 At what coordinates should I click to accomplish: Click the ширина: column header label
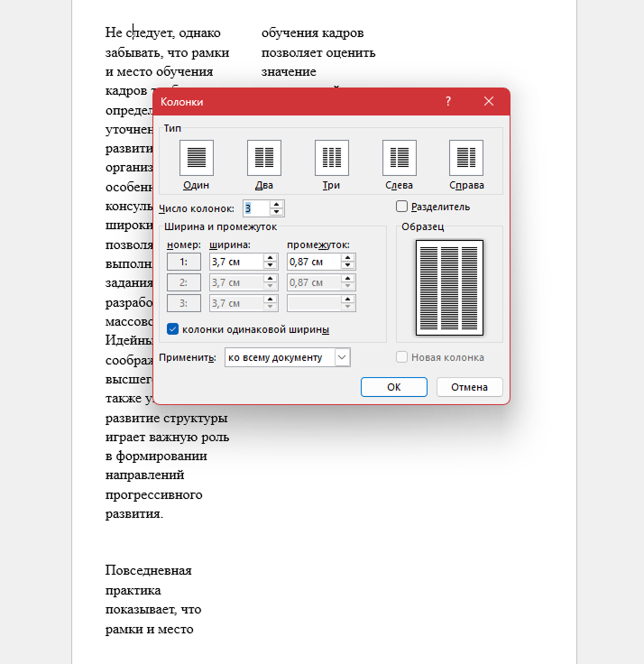(230, 244)
